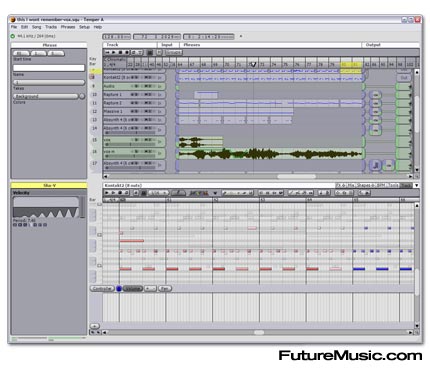The width and height of the screenshot is (430, 375).
Task: Click the track area horizontal scrollbar thumb
Action: point(296,176)
